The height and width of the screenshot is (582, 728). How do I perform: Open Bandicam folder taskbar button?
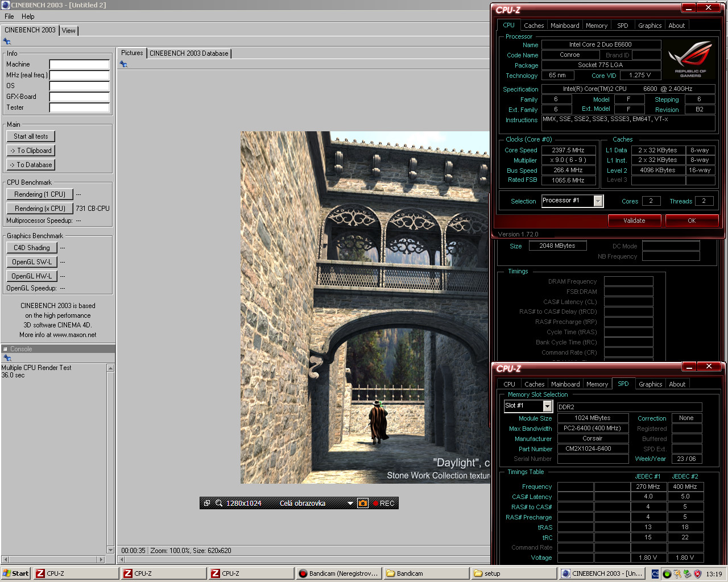tap(427, 573)
